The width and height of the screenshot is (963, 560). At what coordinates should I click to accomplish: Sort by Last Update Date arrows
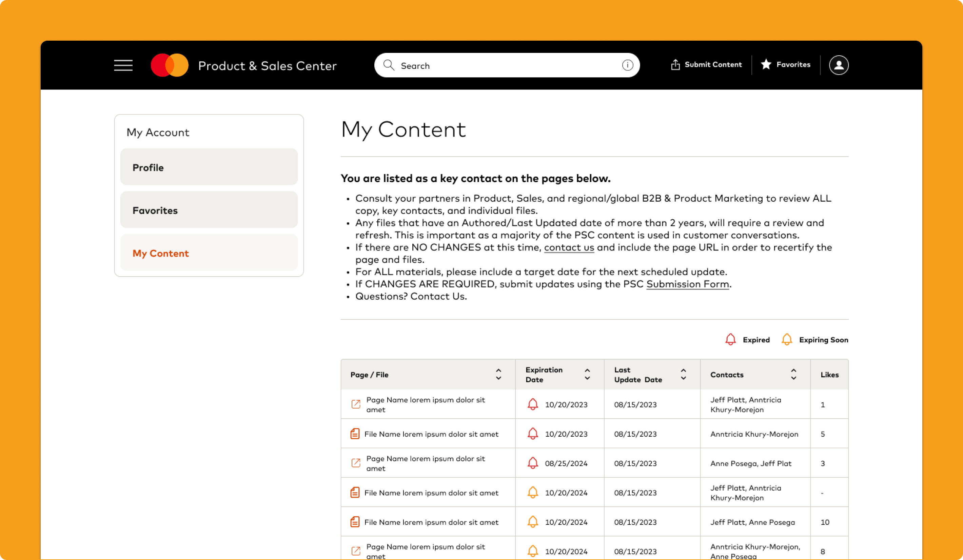click(683, 374)
